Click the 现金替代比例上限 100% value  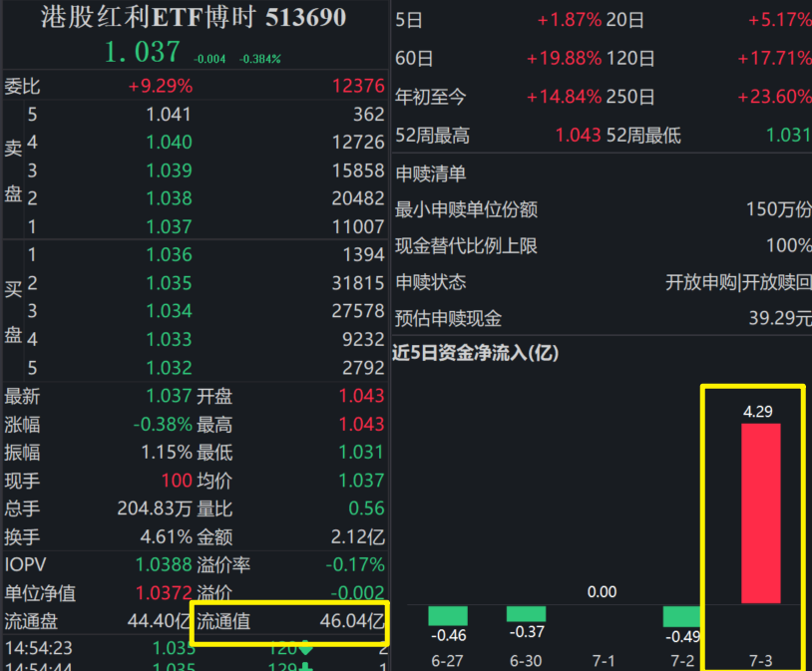tap(789, 245)
